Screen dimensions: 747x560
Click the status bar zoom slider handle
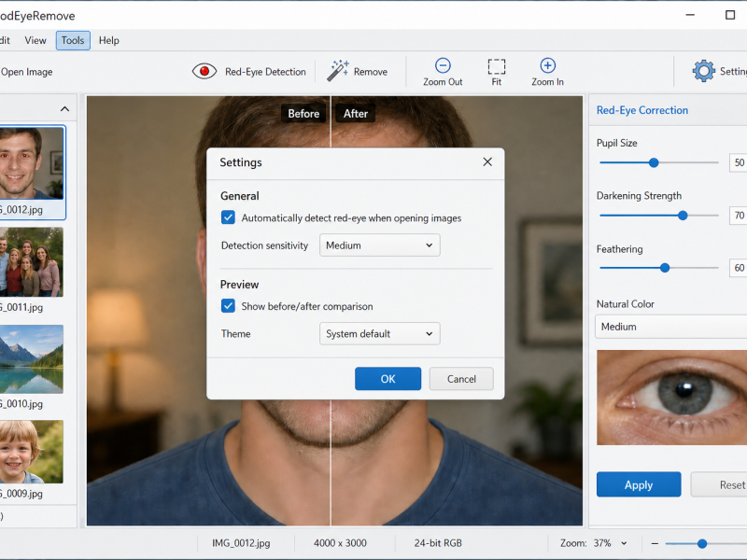(x=702, y=543)
